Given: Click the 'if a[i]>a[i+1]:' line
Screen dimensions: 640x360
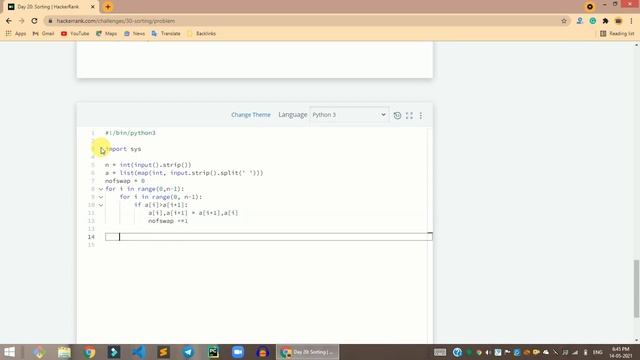Looking at the screenshot, I should coord(161,205).
